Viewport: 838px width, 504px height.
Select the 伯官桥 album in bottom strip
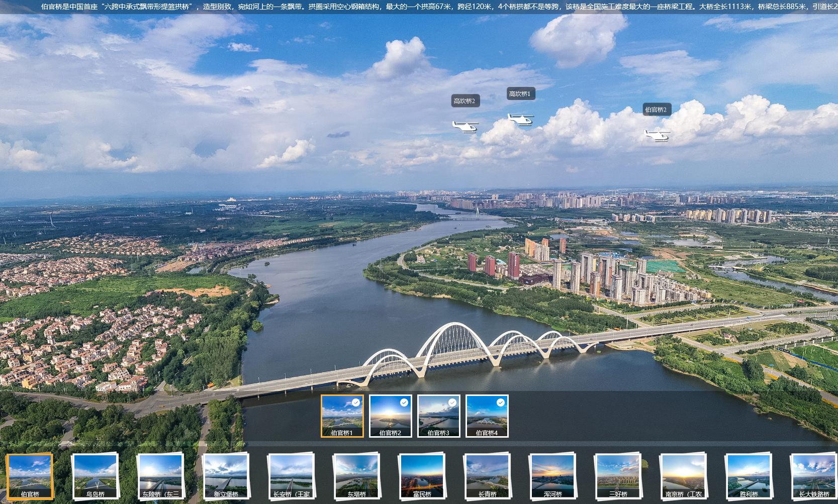(x=30, y=475)
